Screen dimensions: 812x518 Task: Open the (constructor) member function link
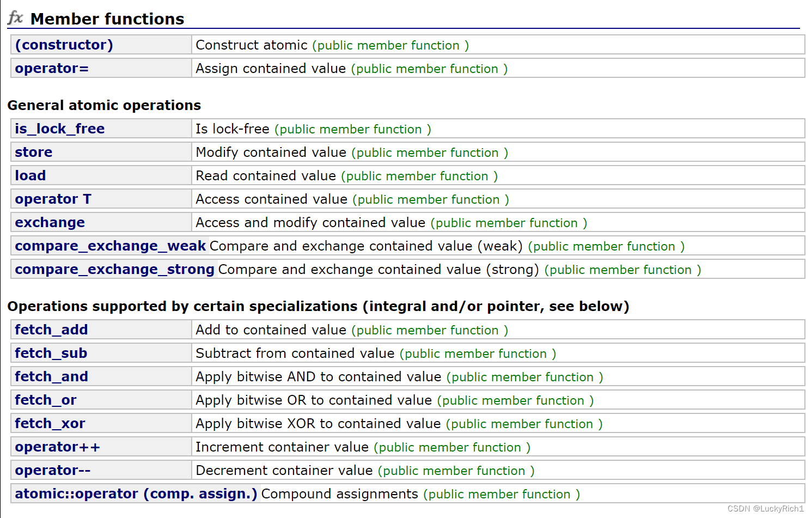click(x=64, y=45)
